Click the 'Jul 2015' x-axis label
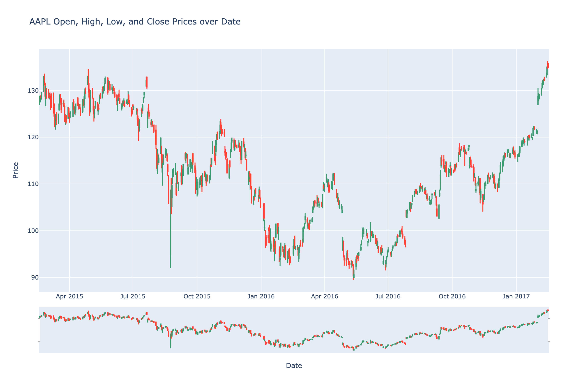This screenshot has width=588, height=392. click(133, 296)
